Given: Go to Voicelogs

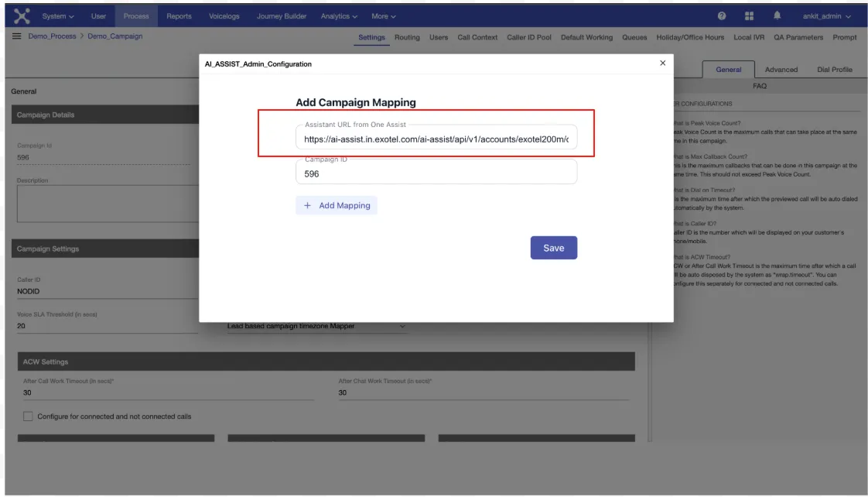Looking at the screenshot, I should point(224,16).
